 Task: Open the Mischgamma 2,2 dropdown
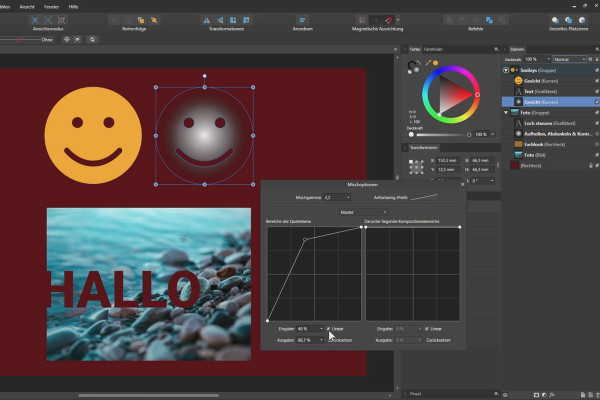point(337,198)
